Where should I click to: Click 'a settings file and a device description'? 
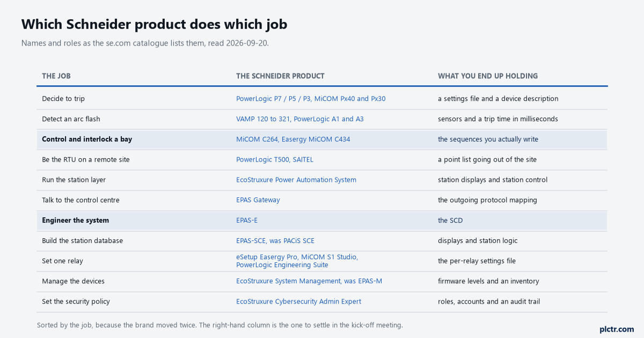498,99
